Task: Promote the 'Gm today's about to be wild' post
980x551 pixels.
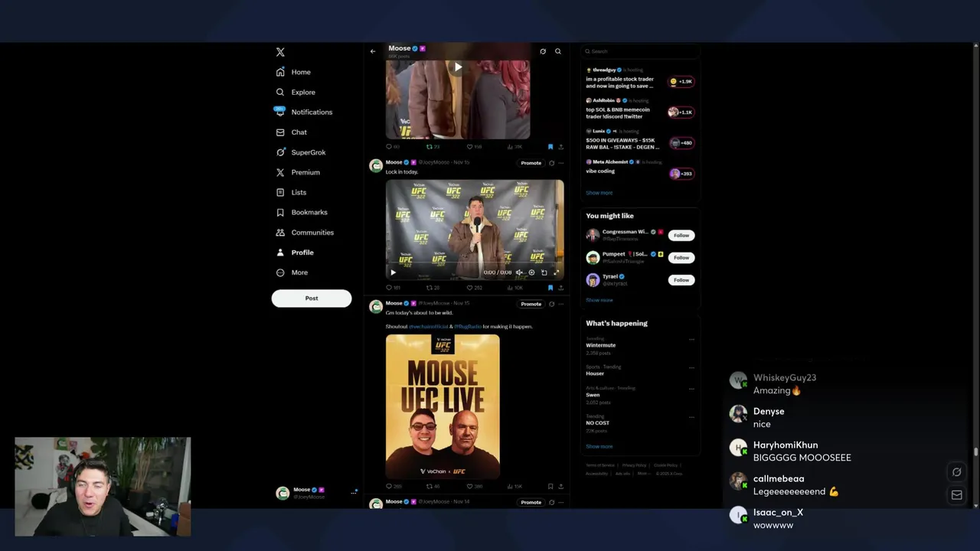Action: pos(531,304)
